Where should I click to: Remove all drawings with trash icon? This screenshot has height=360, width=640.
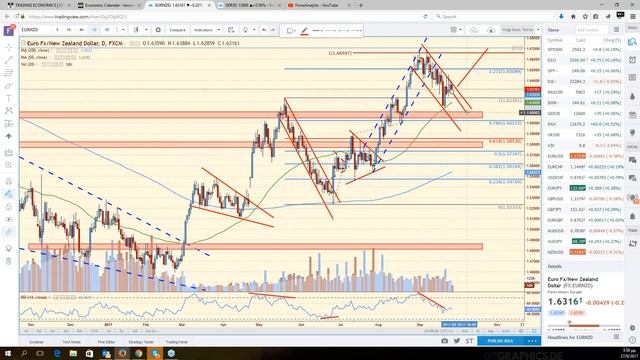pyautogui.click(x=9, y=261)
